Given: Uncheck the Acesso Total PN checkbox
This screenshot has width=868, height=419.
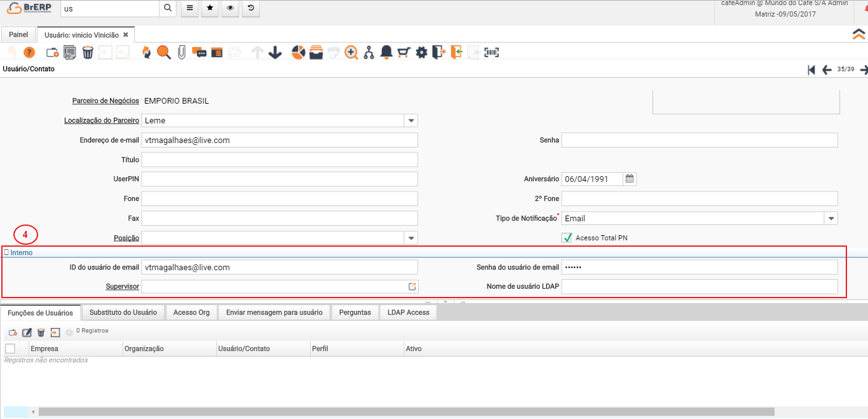Looking at the screenshot, I should 567,238.
